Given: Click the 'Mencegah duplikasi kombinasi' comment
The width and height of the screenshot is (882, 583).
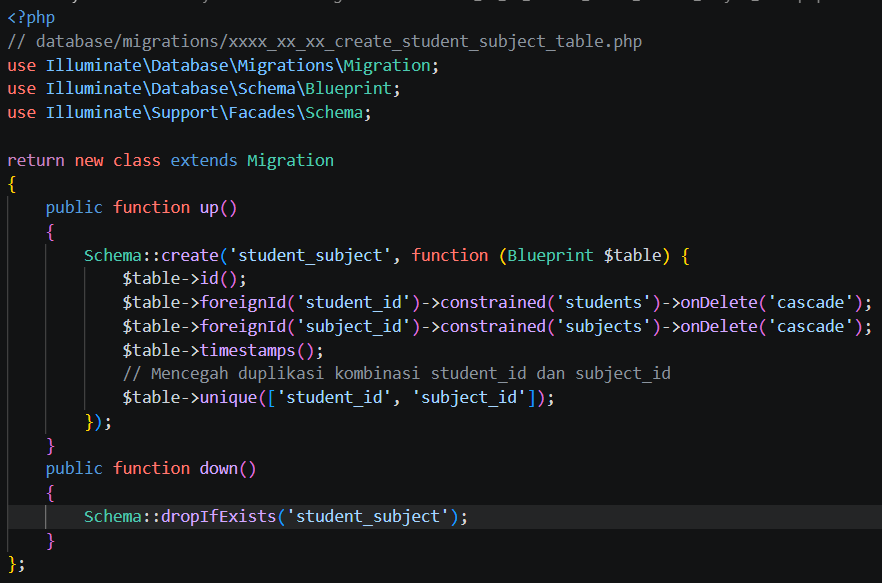Looking at the screenshot, I should pyautogui.click(x=397, y=374).
